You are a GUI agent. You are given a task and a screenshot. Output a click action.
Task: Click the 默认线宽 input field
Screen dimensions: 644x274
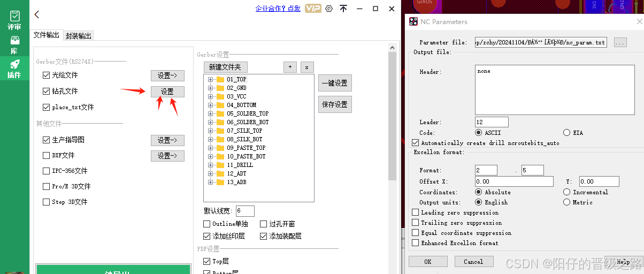(x=245, y=211)
